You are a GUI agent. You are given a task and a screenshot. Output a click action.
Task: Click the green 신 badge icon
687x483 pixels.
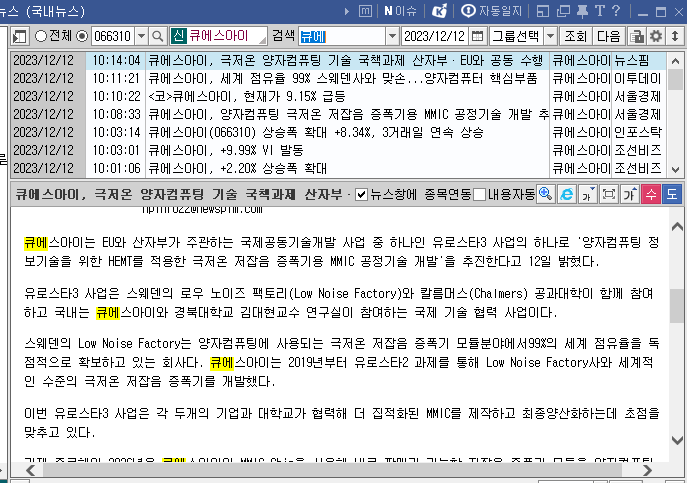[179, 36]
